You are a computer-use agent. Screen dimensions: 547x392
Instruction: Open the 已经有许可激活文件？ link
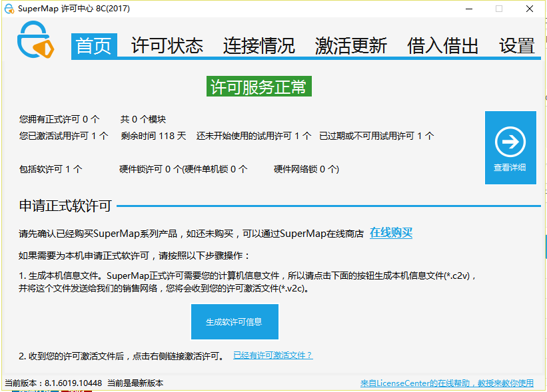(x=273, y=355)
